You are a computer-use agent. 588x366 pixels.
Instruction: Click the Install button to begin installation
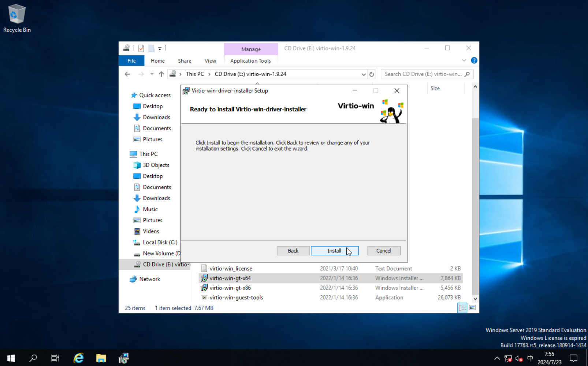[334, 250]
